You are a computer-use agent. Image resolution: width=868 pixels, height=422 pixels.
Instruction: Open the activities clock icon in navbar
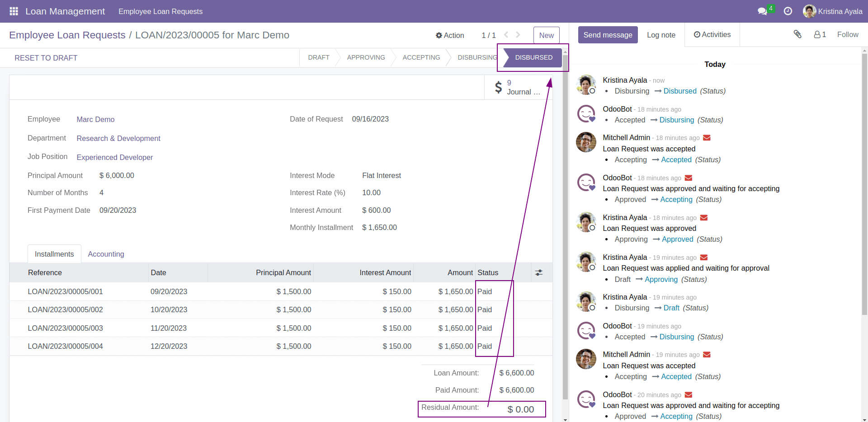tap(788, 11)
